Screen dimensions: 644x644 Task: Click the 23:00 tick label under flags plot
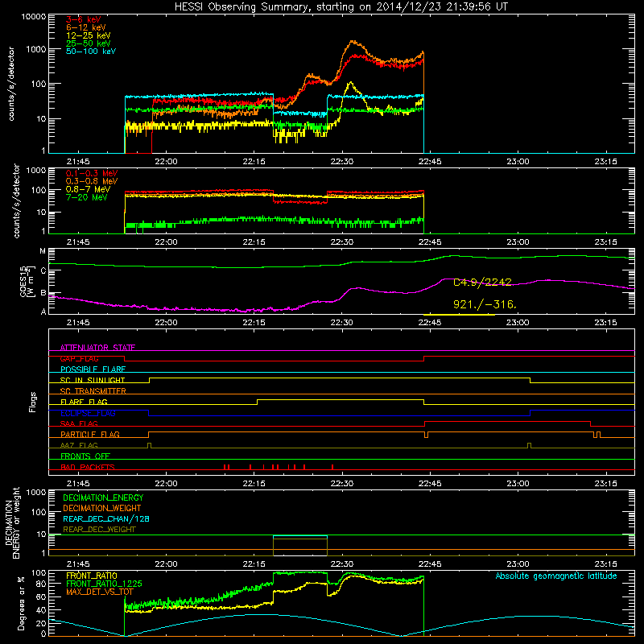pos(518,484)
